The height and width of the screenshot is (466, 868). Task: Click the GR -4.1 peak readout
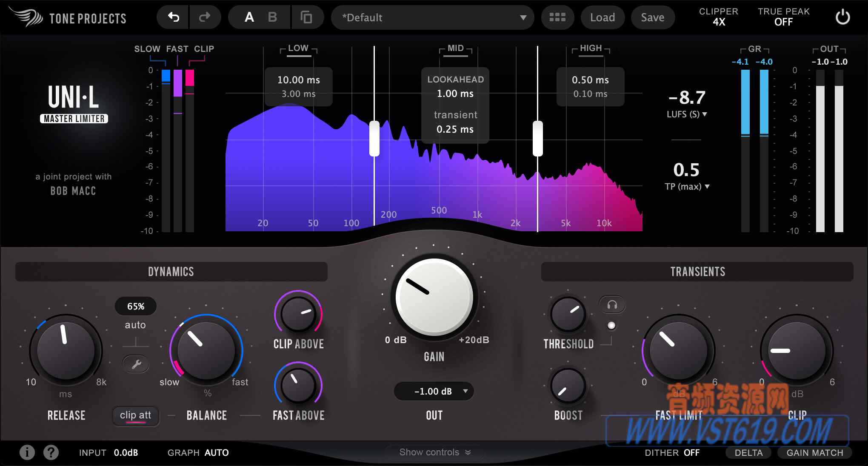pyautogui.click(x=740, y=62)
